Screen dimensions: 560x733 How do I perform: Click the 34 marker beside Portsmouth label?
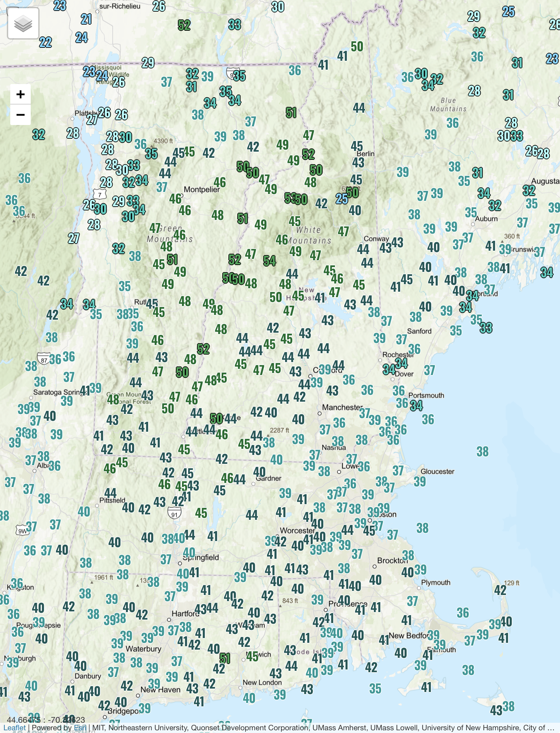coord(416,406)
